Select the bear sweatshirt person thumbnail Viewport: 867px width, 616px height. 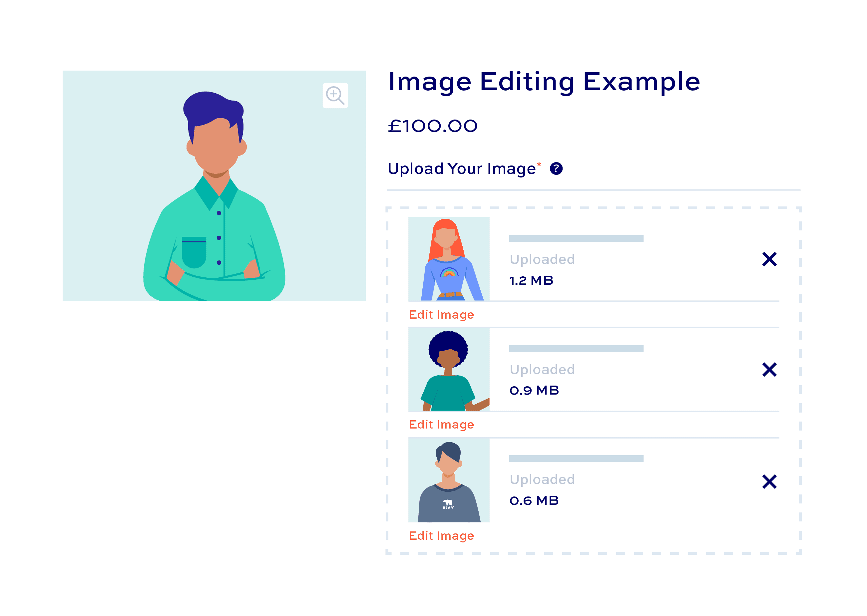[449, 480]
